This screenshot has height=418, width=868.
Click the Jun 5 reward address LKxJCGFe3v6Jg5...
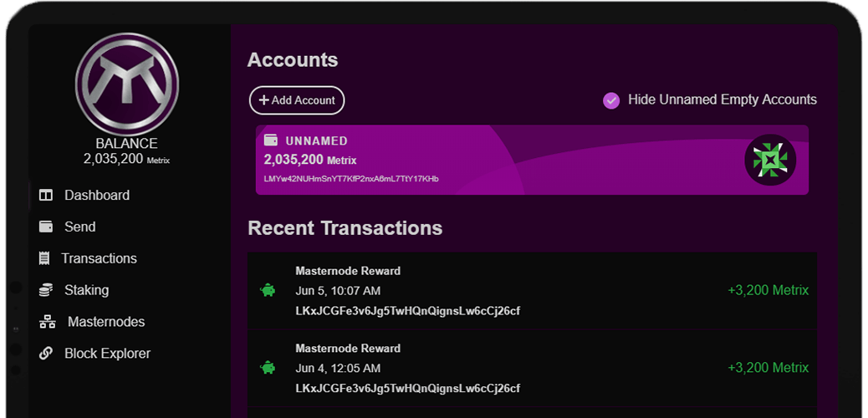(408, 311)
